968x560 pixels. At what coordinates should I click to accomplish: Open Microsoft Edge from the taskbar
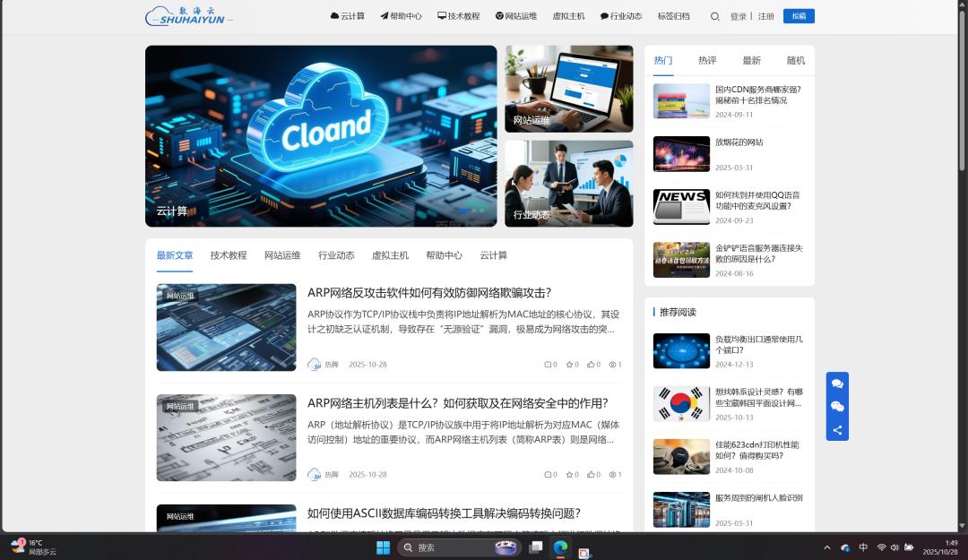pyautogui.click(x=560, y=547)
